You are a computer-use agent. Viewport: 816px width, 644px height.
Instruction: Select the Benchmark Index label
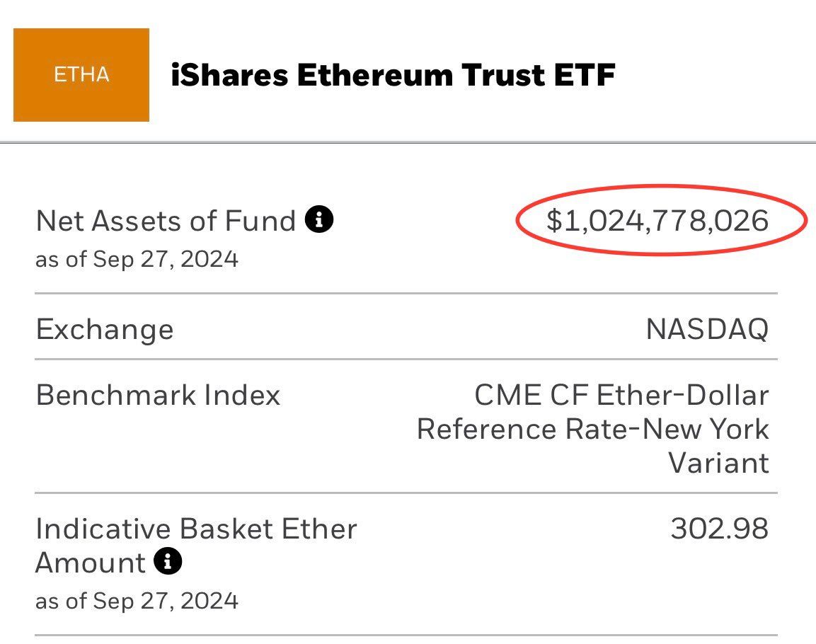coord(158,395)
